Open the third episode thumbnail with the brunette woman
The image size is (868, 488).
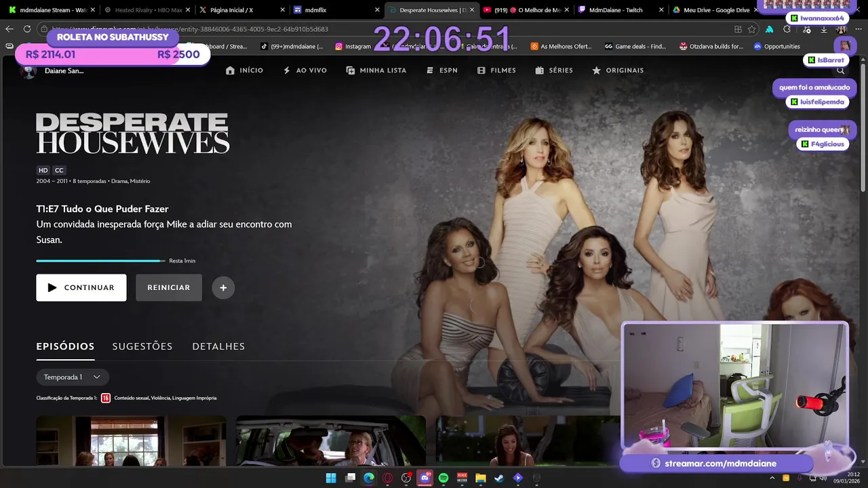[528, 441]
